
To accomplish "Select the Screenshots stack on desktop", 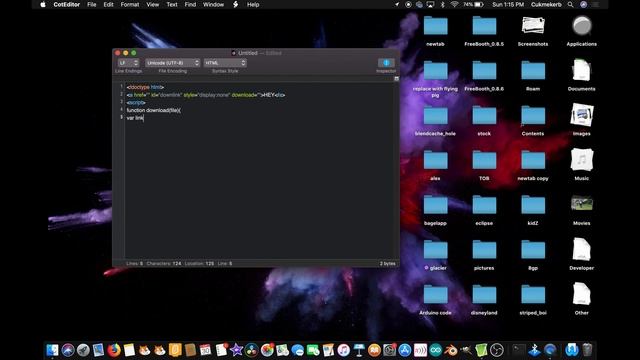I will [x=533, y=31].
